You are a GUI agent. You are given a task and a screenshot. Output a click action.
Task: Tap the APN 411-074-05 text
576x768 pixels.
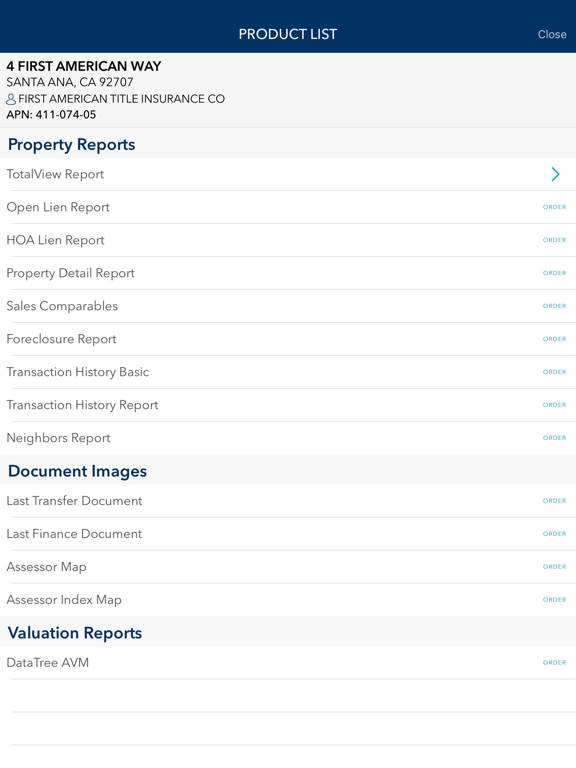51,115
